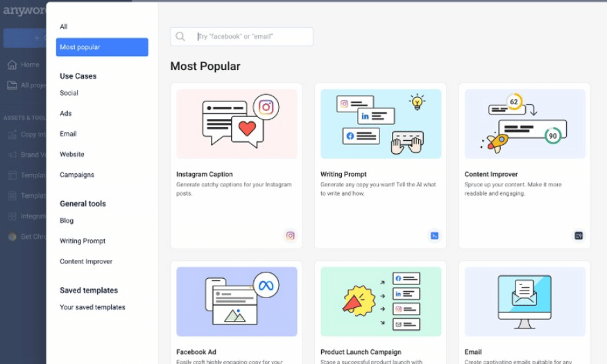The image size is (607, 364).
Task: Open the Ads use case
Action: (66, 113)
